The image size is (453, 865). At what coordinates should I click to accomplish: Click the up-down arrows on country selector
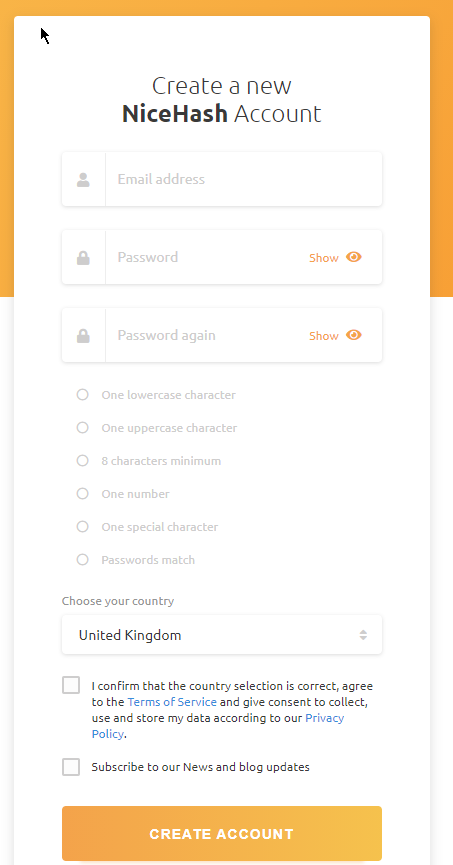click(x=363, y=635)
